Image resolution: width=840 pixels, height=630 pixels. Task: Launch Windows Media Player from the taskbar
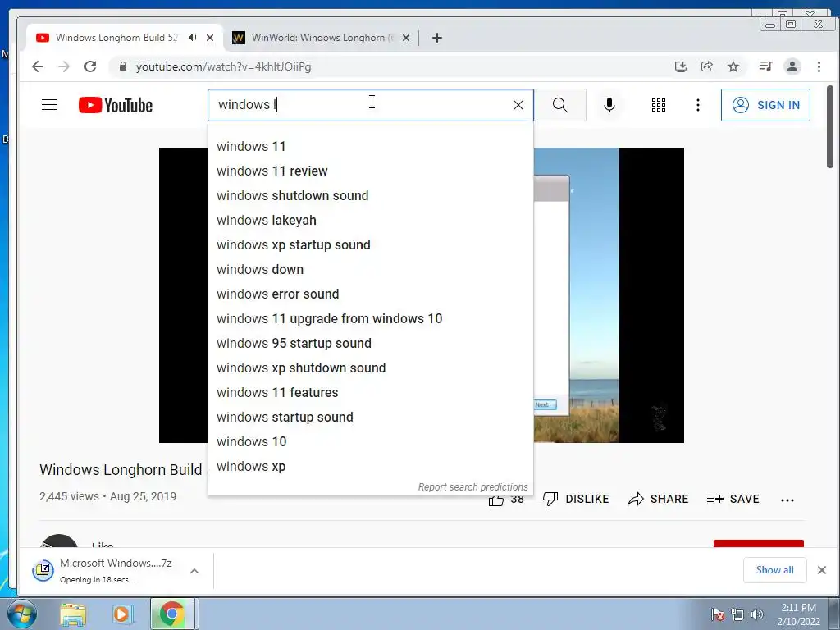(121, 614)
